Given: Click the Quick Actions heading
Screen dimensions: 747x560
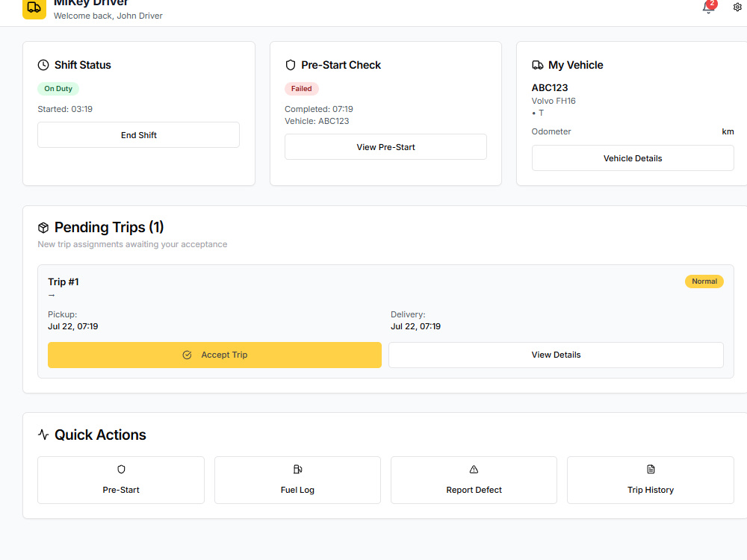Looking at the screenshot, I should (x=100, y=435).
